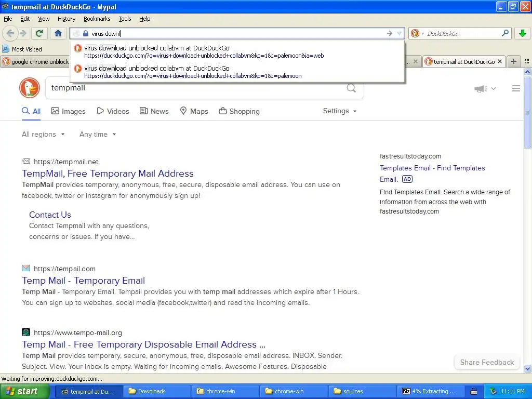
Task: Close the tempmail at DuckDuckGo tab
Action: [499, 61]
